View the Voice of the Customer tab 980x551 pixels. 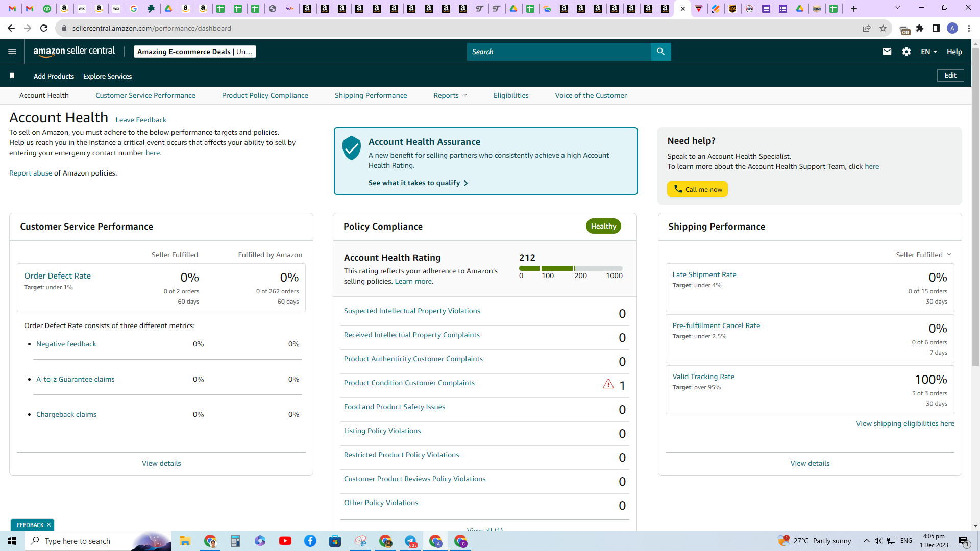591,95
